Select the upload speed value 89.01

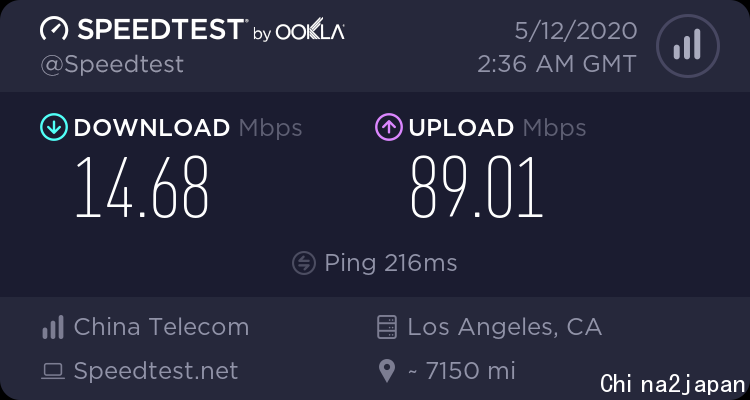[x=477, y=187]
